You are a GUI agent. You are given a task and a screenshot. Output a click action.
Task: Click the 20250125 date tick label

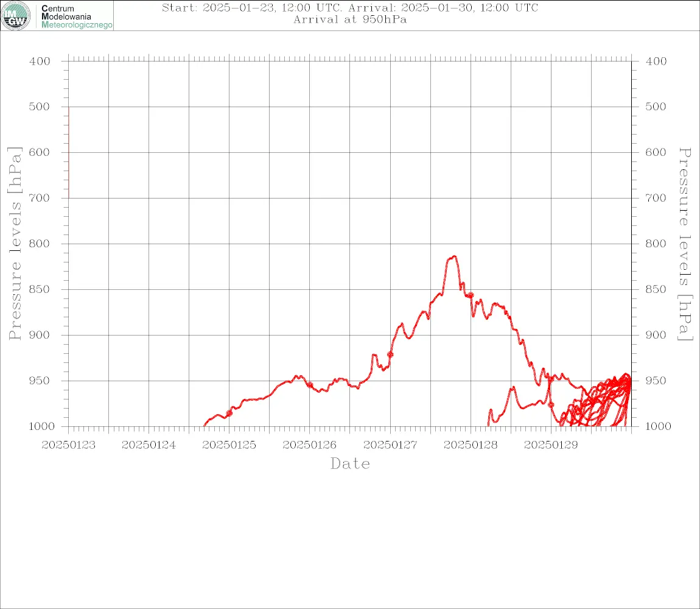point(229,445)
